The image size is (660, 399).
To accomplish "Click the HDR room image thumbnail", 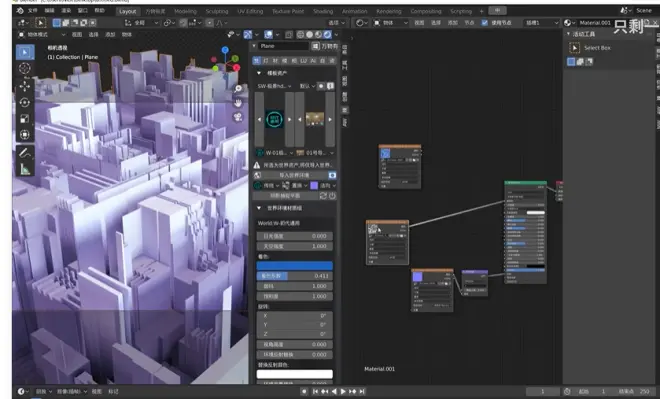I will (x=315, y=119).
